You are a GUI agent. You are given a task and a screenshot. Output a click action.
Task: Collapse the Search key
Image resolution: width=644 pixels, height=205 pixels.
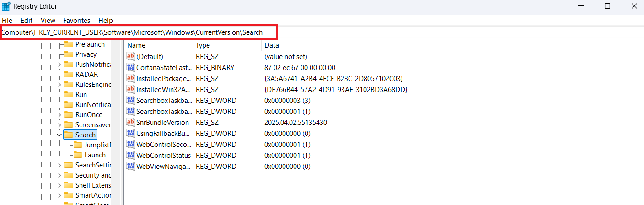coord(59,135)
